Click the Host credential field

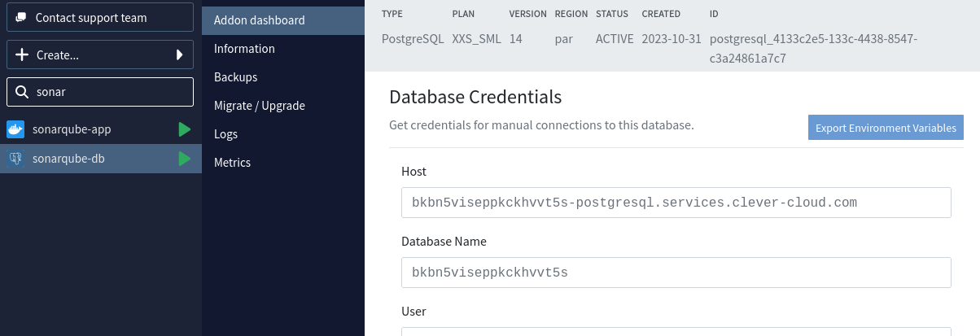[x=676, y=203]
